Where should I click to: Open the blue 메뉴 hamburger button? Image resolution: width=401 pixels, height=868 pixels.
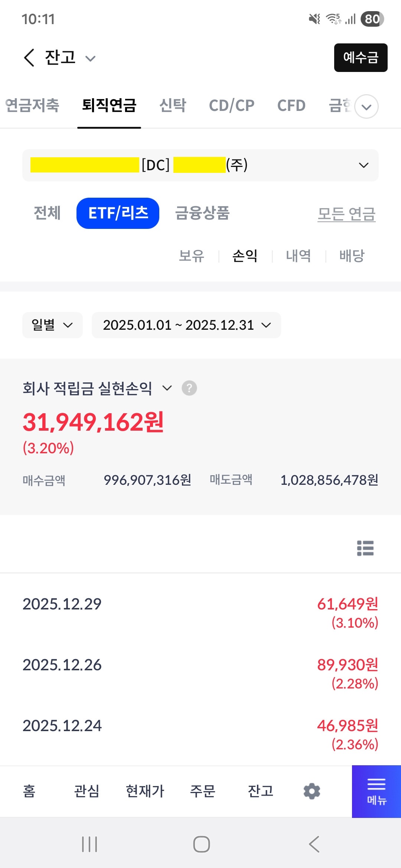click(x=376, y=791)
